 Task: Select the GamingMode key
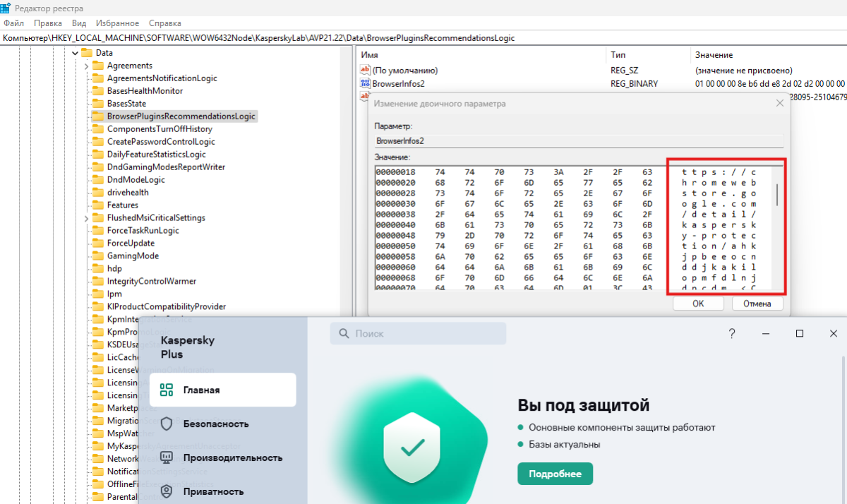(x=133, y=256)
